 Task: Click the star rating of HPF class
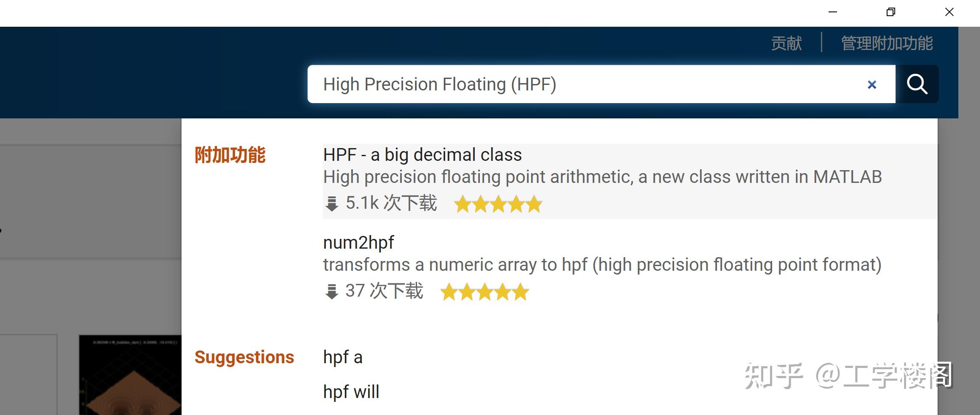[x=498, y=204]
